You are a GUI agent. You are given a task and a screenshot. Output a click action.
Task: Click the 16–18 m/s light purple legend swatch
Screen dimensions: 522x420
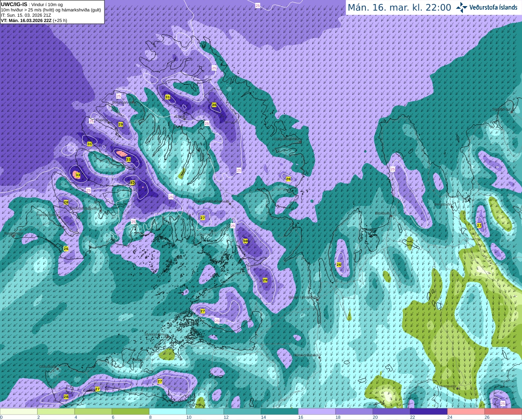click(317, 411)
